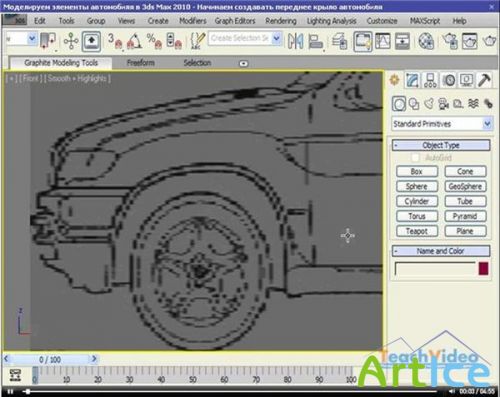Open the [Smooth + Highlights] shading menu
The width and height of the screenshot is (500, 397).
(x=77, y=79)
